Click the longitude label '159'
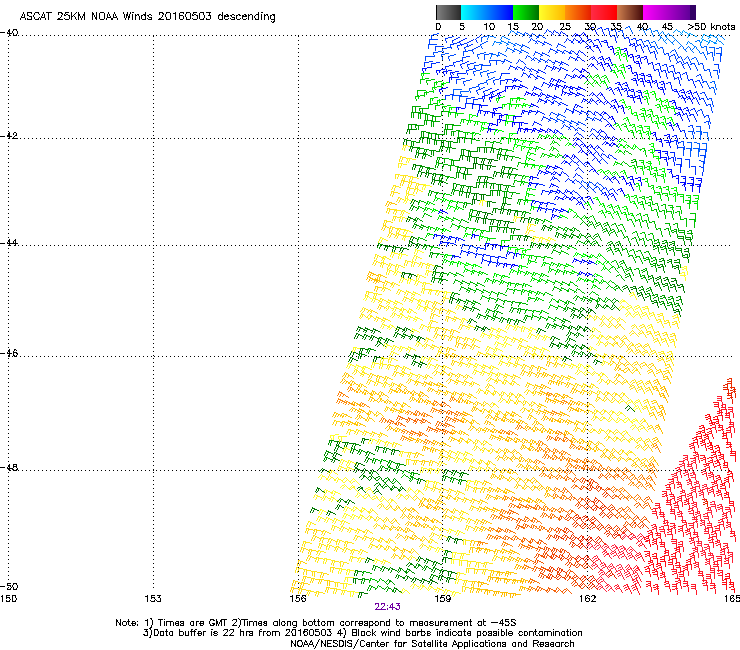This screenshot has width=740, height=650. (443, 599)
